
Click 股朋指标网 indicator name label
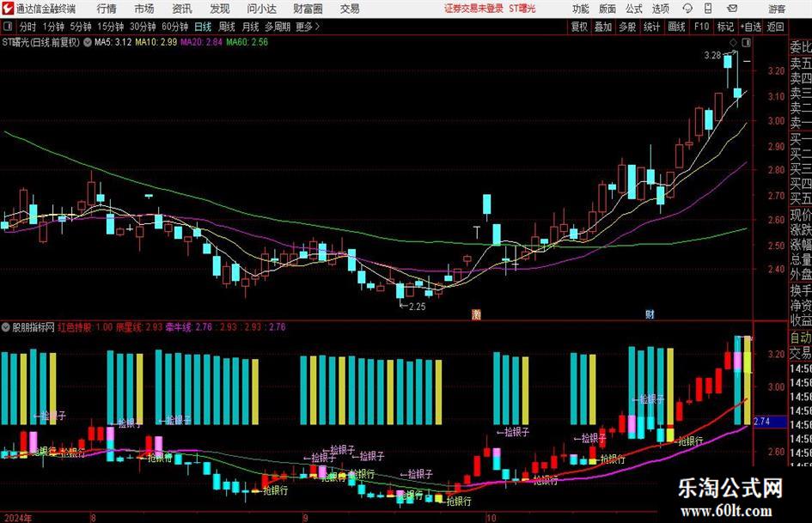[x=34, y=327]
